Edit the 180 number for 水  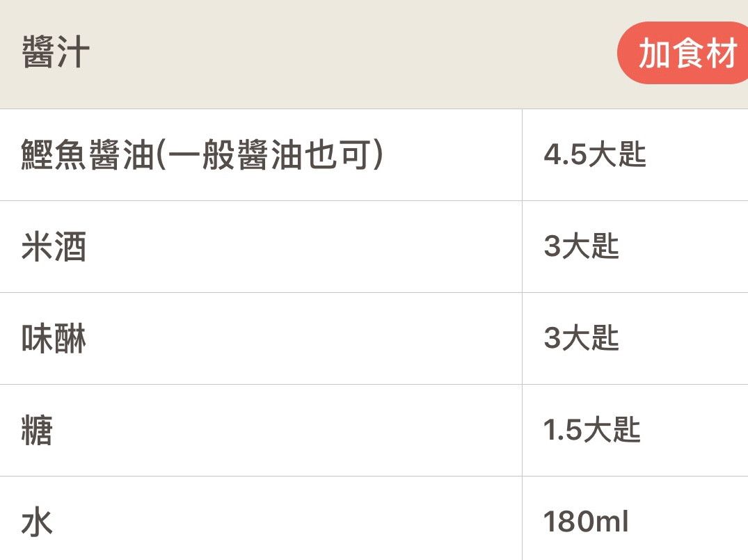pos(566,522)
